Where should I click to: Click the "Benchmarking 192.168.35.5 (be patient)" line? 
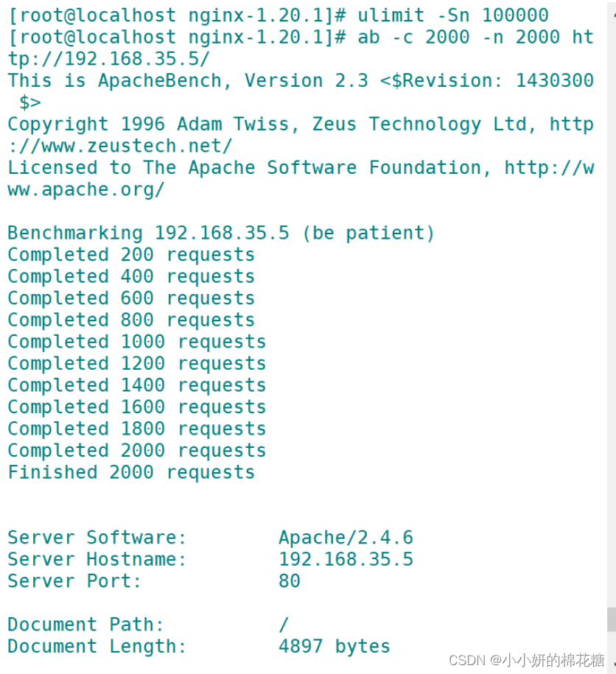click(x=221, y=234)
